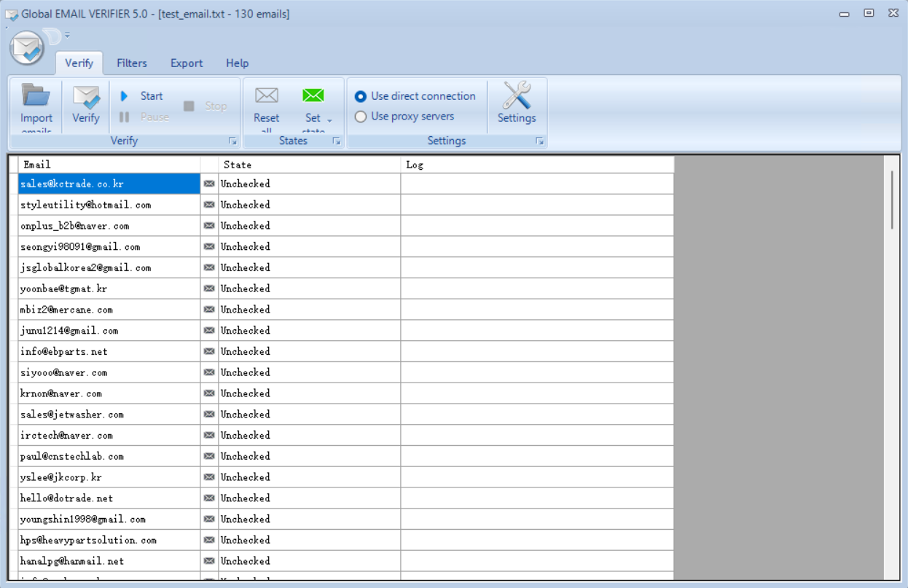Click the Verify envelope icon in ribbon
Screen dimensions: 908x588
tap(86, 97)
